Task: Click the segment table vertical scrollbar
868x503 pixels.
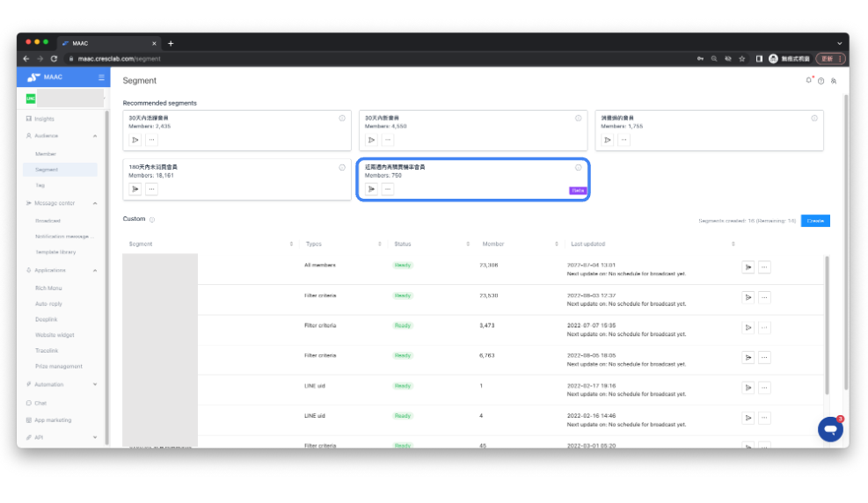Action: pos(826,325)
